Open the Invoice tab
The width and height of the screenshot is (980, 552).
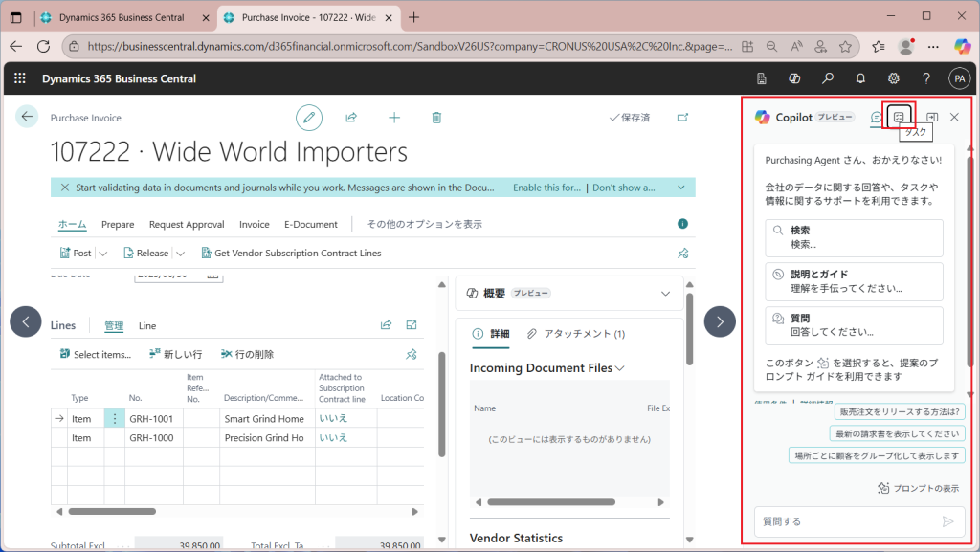(255, 224)
